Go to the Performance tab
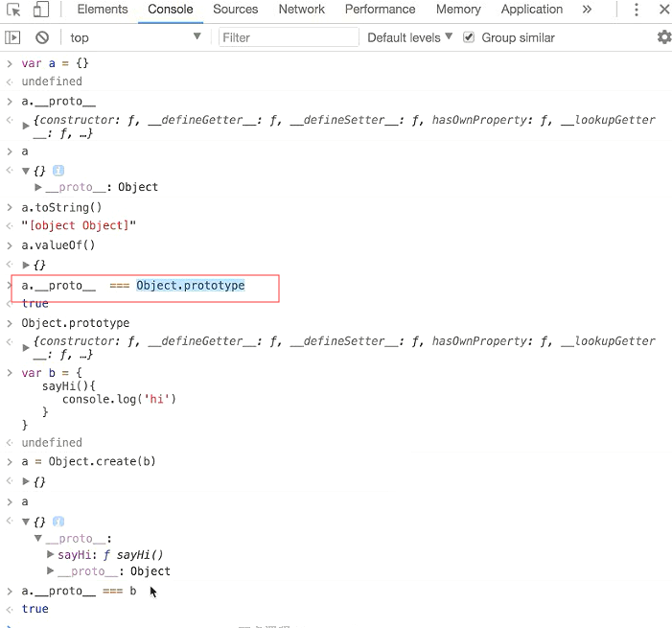672x628 pixels. tap(380, 9)
